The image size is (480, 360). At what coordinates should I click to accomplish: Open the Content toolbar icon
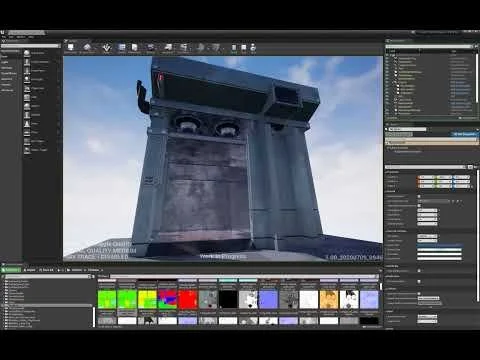(122, 48)
